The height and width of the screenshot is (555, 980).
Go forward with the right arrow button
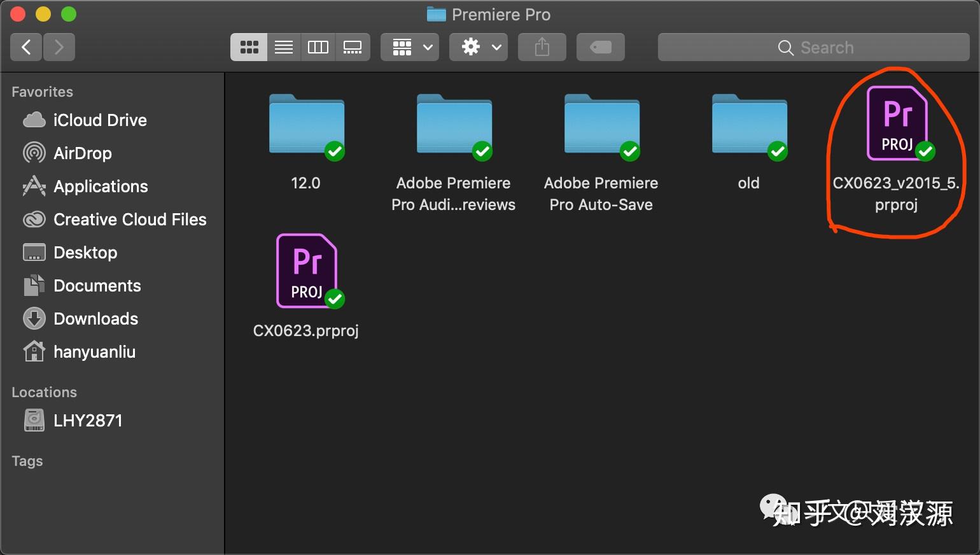[59, 47]
